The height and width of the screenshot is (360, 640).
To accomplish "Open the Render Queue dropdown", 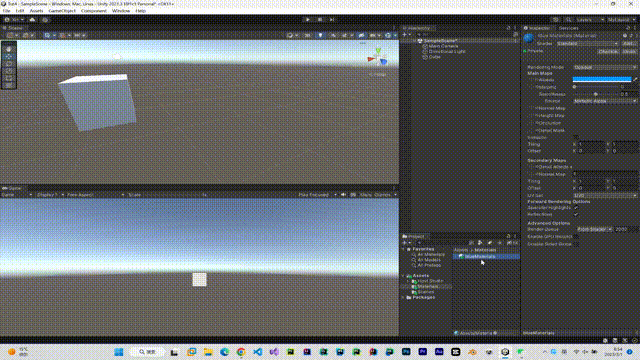I will 595,229.
